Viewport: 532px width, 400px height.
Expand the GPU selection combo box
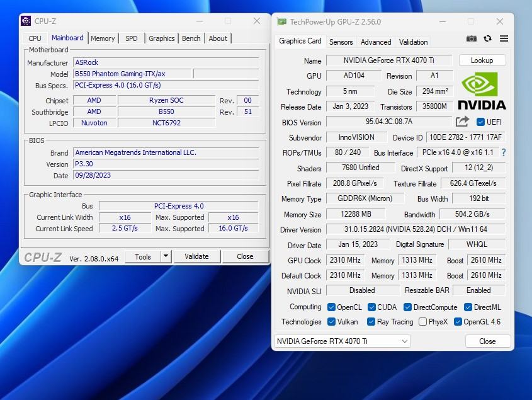point(342,341)
